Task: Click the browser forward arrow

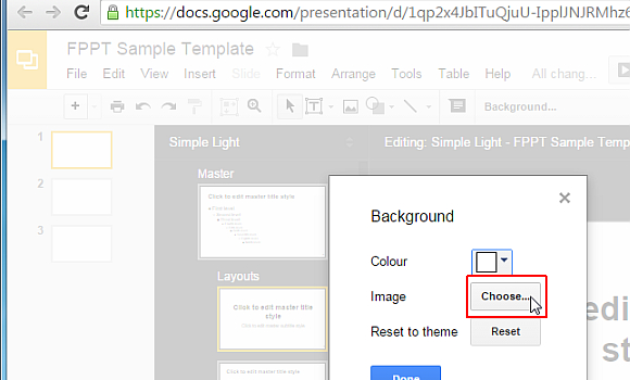Action: tap(53, 12)
